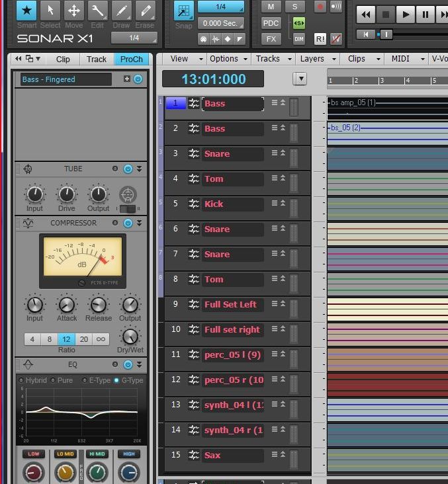Open the dropdown next to the time display

300,79
